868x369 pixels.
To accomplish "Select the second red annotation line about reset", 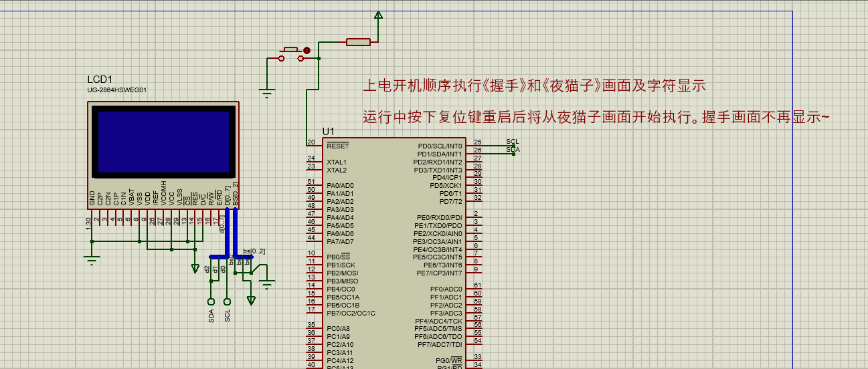I will [596, 118].
